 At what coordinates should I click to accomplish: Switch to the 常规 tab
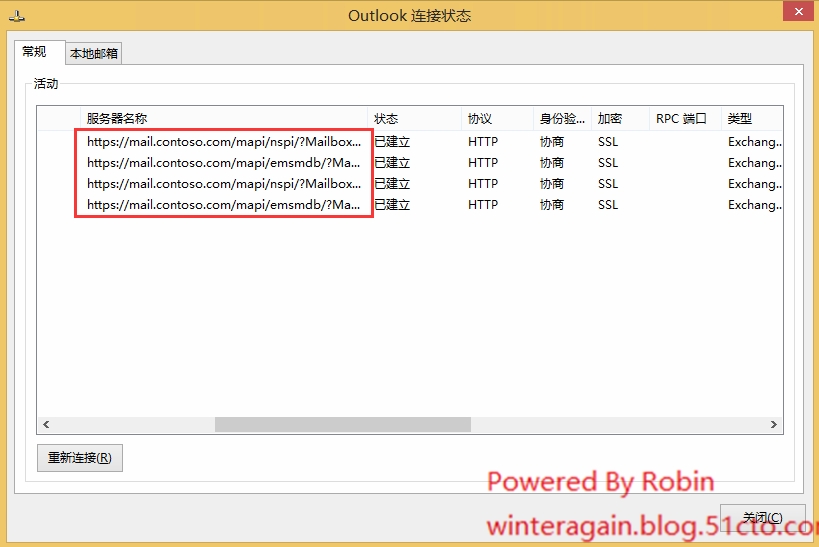coord(39,52)
